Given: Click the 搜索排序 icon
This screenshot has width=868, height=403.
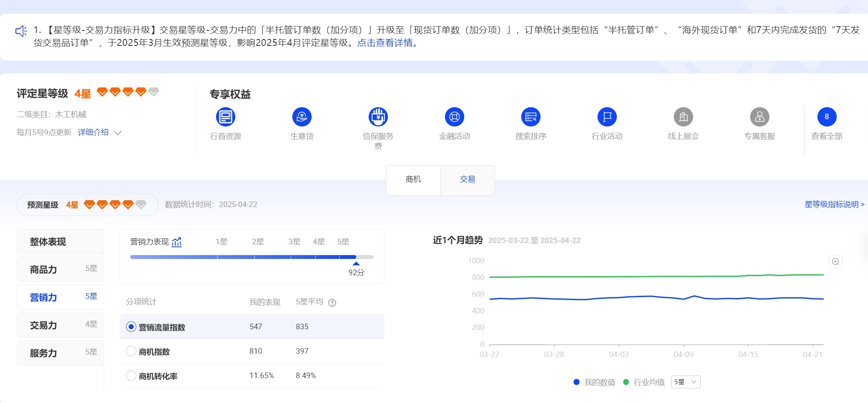Looking at the screenshot, I should [x=531, y=117].
